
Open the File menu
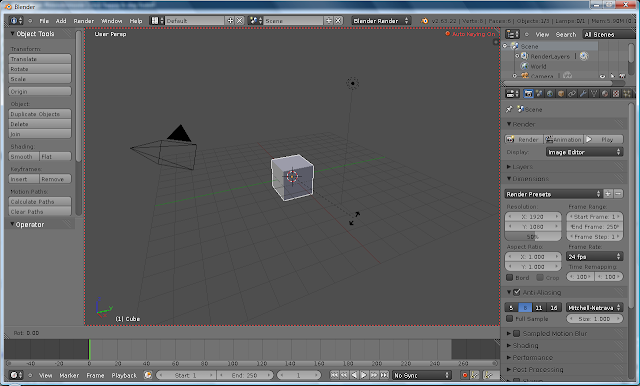44,21
